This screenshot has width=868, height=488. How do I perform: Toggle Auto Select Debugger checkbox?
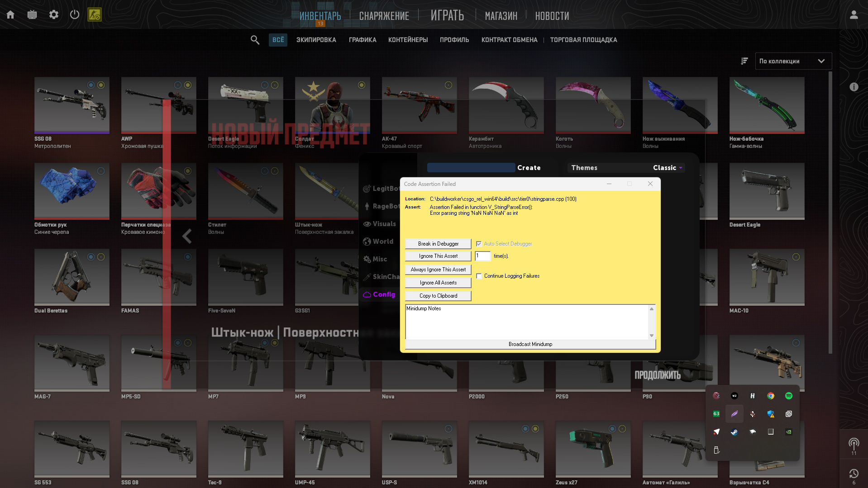479,244
